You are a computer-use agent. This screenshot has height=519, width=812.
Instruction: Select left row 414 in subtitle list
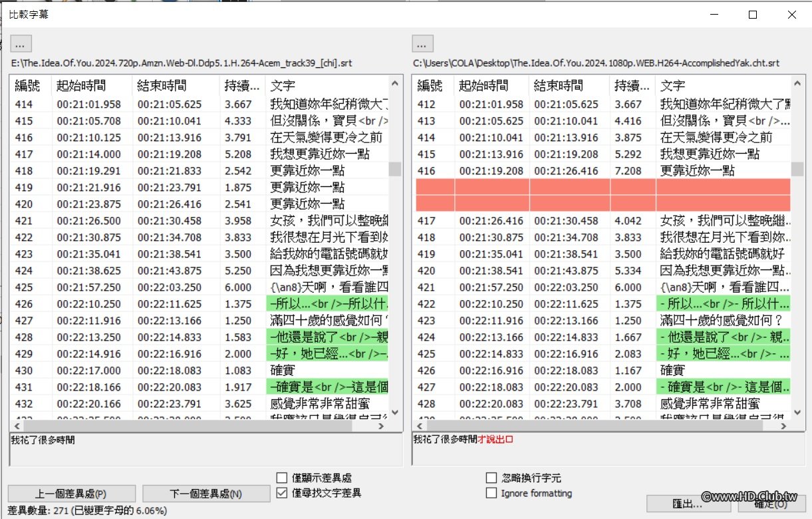pyautogui.click(x=200, y=104)
